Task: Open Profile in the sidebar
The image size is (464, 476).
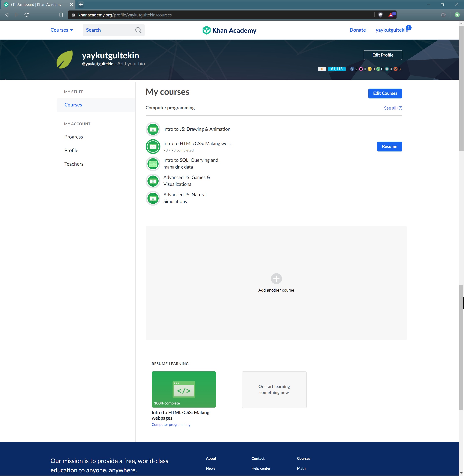Action: (71, 150)
